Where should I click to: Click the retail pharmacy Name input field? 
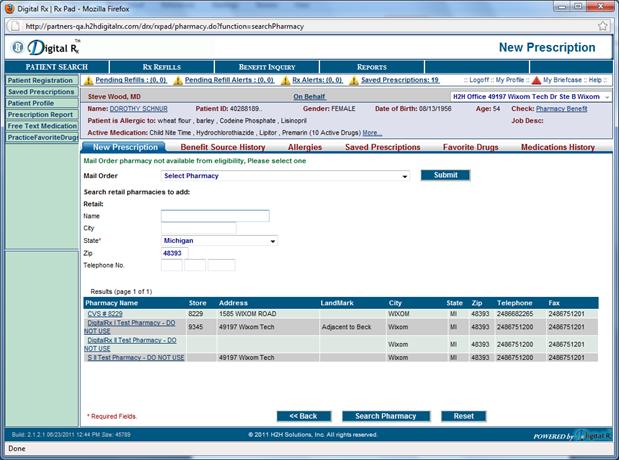[215, 215]
